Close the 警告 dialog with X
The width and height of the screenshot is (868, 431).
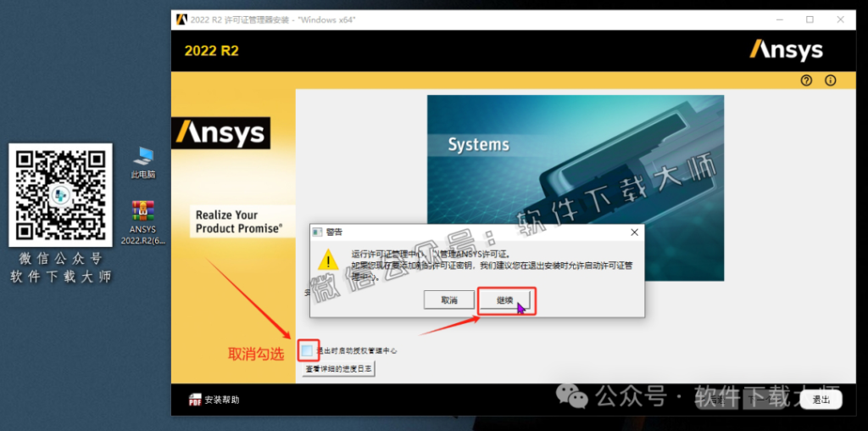tap(634, 232)
